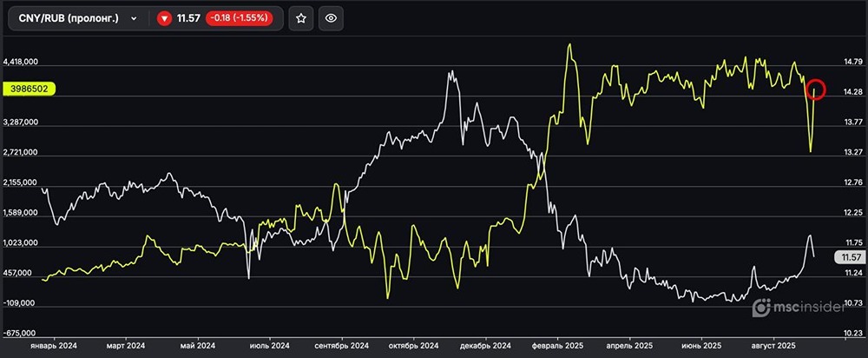
Task: Click the 1,589,000 left axis label
Action: pos(21,213)
